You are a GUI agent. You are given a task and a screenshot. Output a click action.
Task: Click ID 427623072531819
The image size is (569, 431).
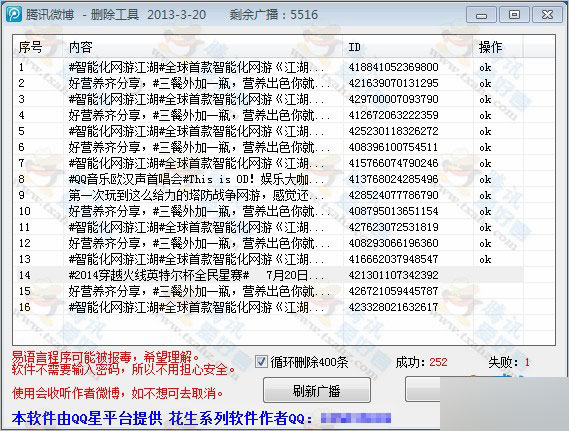(393, 227)
